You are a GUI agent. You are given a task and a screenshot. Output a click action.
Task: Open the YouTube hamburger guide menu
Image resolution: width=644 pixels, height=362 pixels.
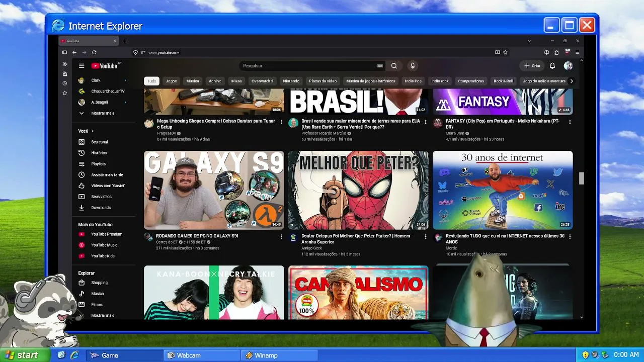click(82, 66)
